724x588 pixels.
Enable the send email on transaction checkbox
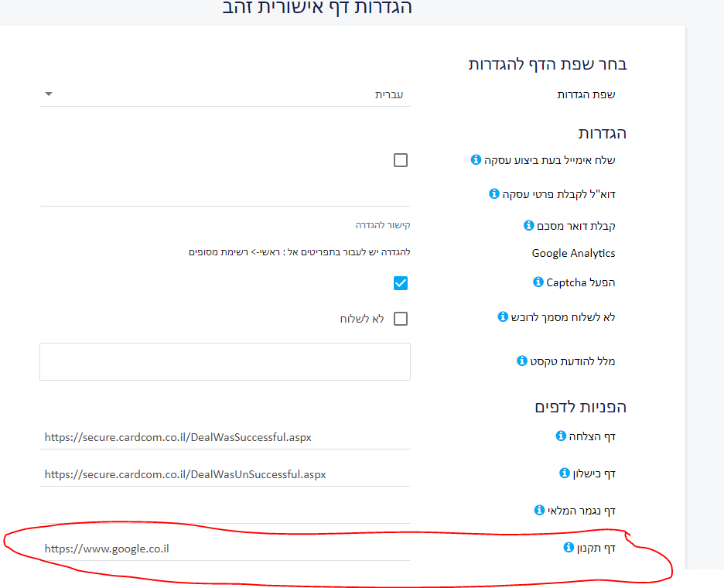tap(401, 160)
